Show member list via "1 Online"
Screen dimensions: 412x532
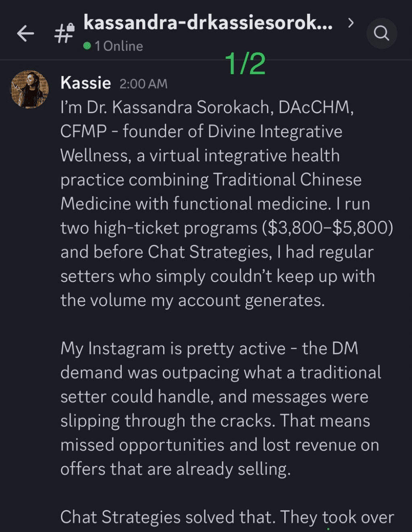click(x=119, y=46)
